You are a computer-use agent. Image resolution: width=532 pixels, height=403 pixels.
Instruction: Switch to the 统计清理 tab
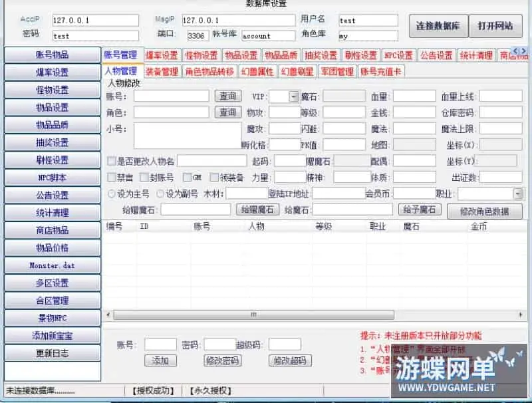point(476,55)
